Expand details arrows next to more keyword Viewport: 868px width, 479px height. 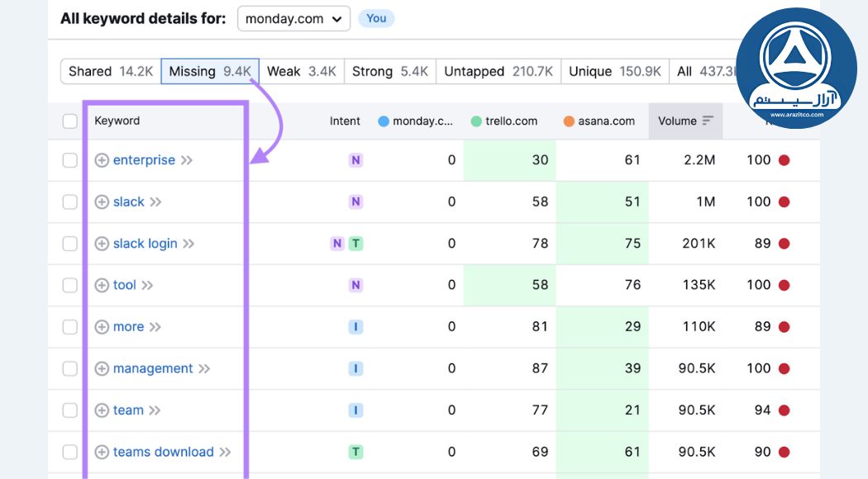tap(155, 327)
